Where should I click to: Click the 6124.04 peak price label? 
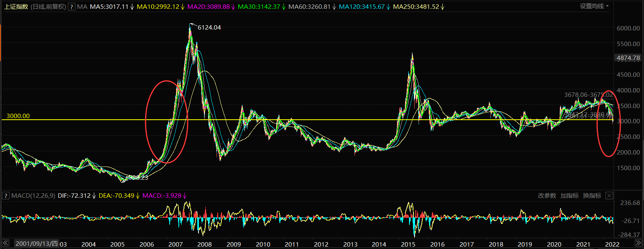(209, 28)
